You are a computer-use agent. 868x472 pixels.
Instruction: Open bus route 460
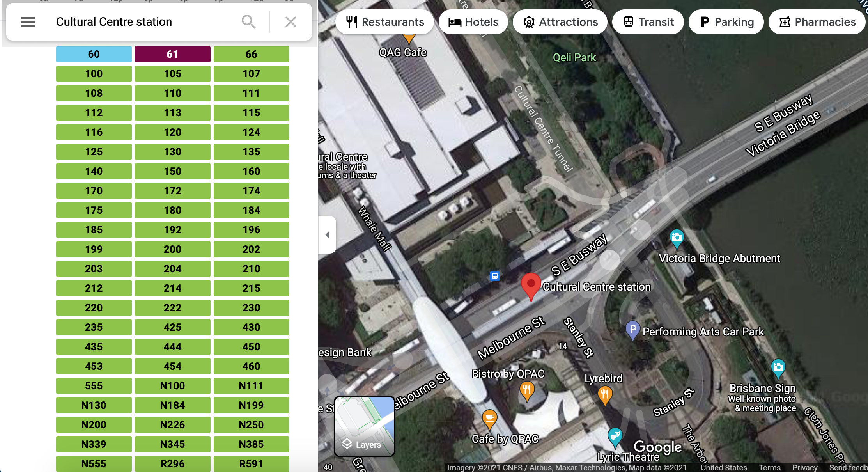[x=252, y=366]
